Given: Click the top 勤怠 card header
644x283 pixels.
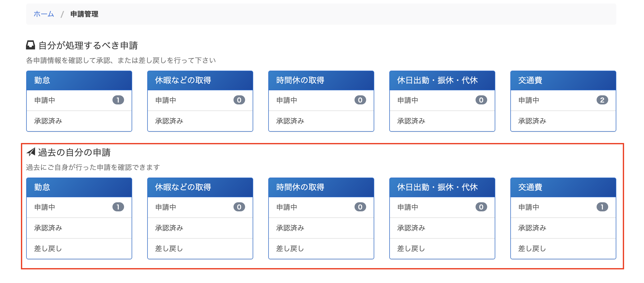Looking at the screenshot, I should tap(79, 80).
